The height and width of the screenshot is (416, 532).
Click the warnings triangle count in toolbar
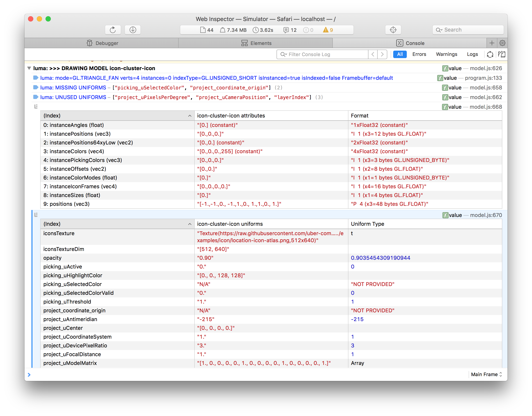(328, 30)
